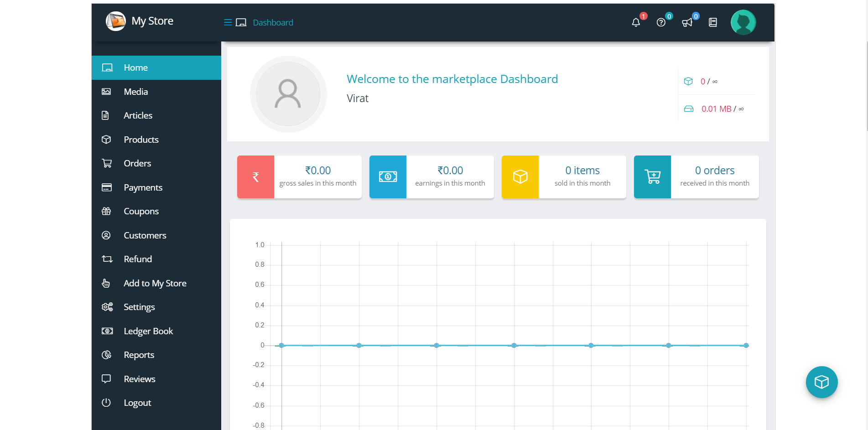Toggle the sidebar with the hamburger icon
The height and width of the screenshot is (430, 868).
[227, 22]
